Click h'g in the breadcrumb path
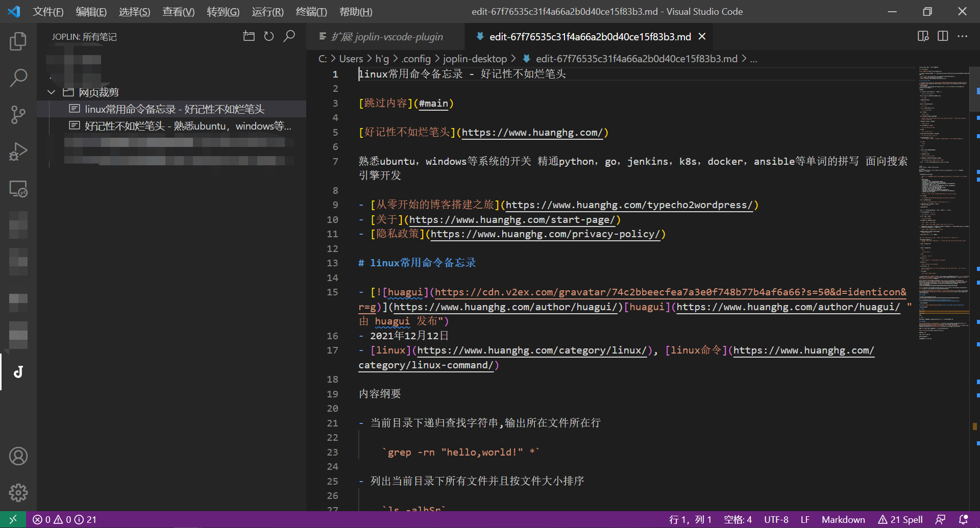Image resolution: width=980 pixels, height=528 pixels. point(382,59)
